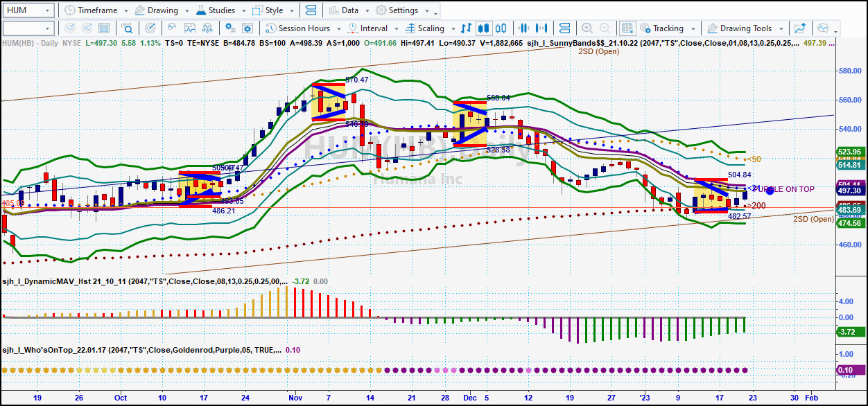Click the zoom out magnifier
Viewport: 868px width, 406px height.
coord(607,28)
